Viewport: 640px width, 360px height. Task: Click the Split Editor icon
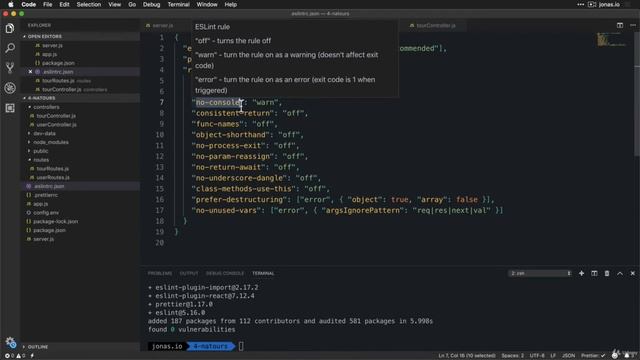pyautogui.click(x=620, y=25)
